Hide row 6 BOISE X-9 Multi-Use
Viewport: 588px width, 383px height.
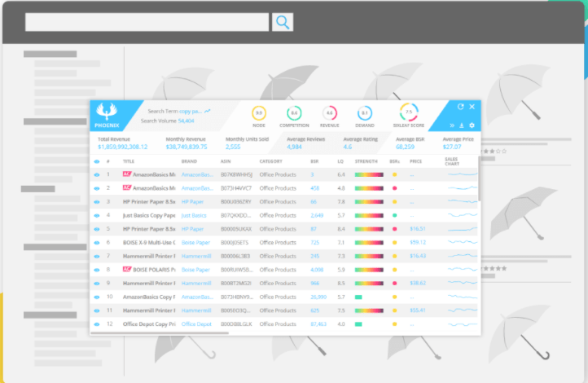pos(97,243)
